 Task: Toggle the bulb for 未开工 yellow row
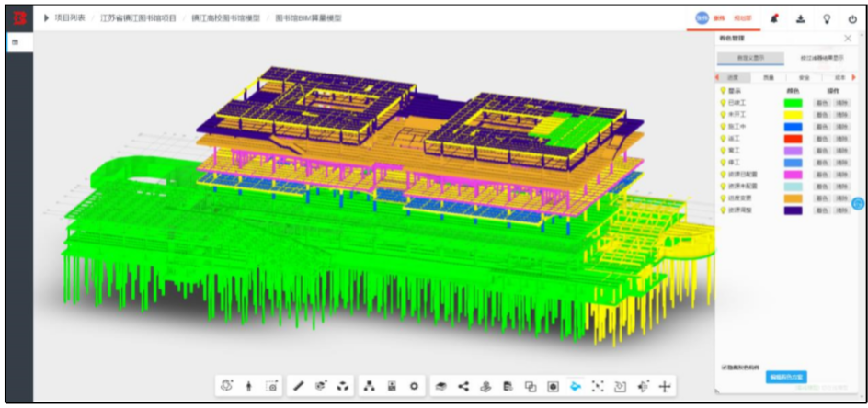coord(723,115)
